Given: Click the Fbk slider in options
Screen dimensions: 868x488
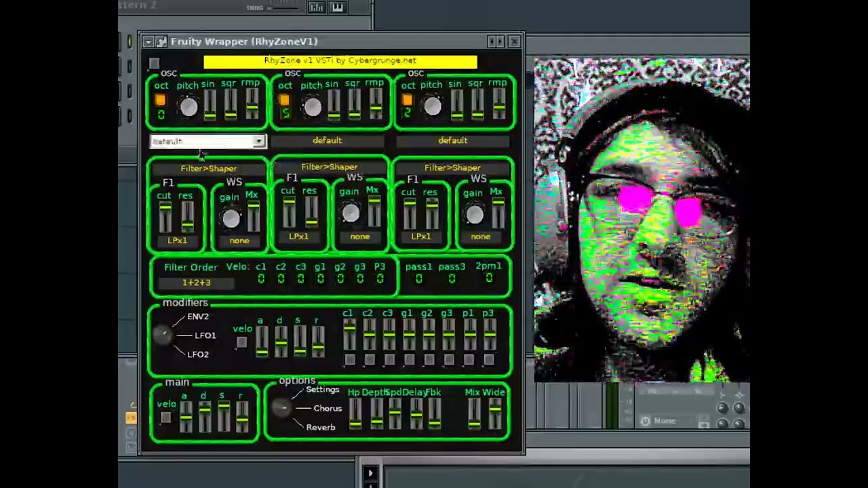Looking at the screenshot, I should 435,414.
